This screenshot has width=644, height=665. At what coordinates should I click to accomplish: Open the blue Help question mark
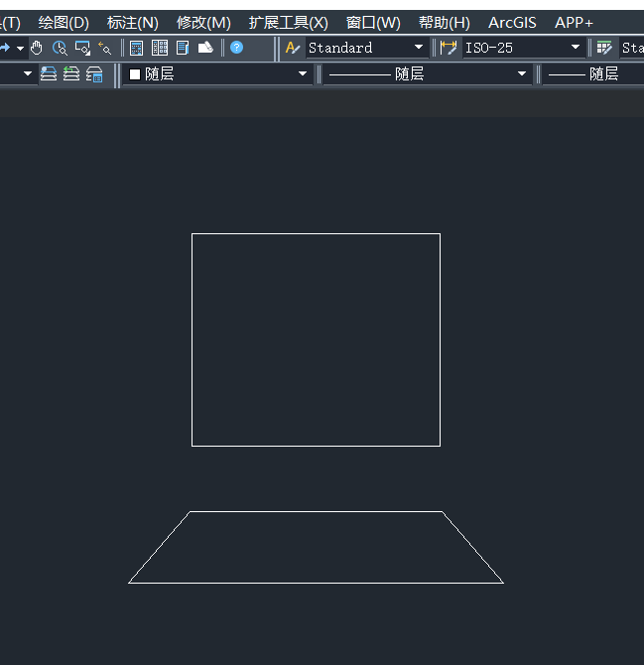(236, 48)
